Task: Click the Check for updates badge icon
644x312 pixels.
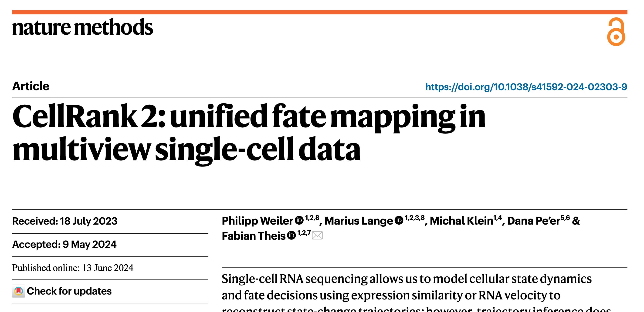Action: coord(18,291)
